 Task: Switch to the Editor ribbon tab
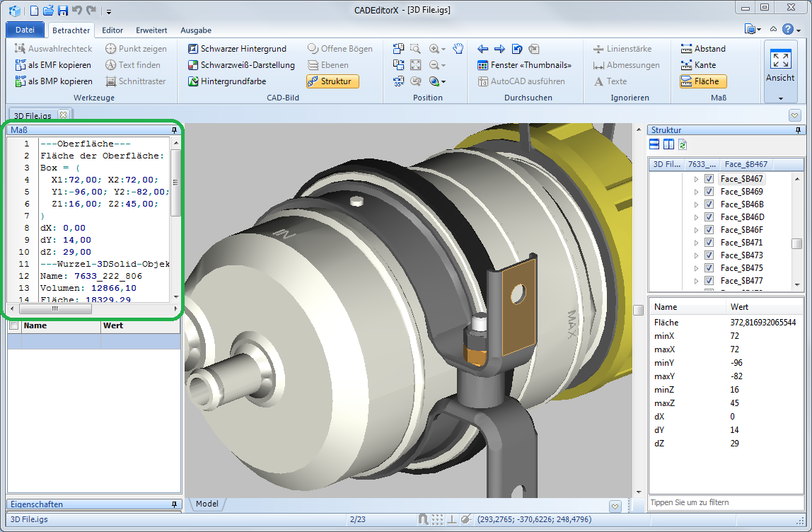pos(112,30)
